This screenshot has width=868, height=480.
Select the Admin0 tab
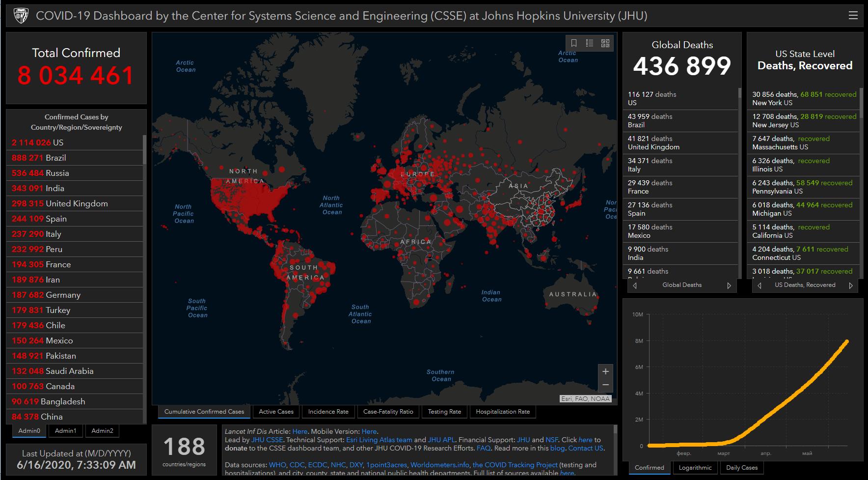pyautogui.click(x=29, y=431)
